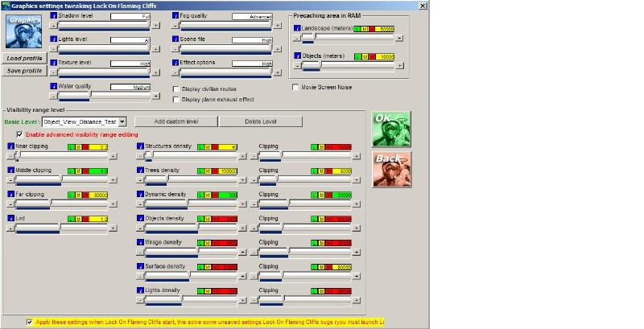Decrease Landscape meters with its minus button

296,38
